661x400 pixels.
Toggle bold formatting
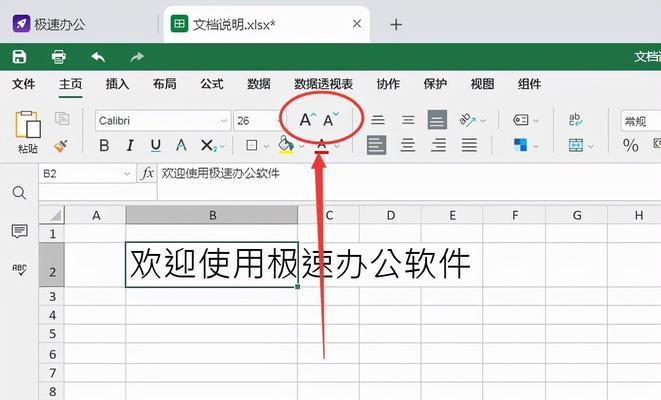pos(104,146)
